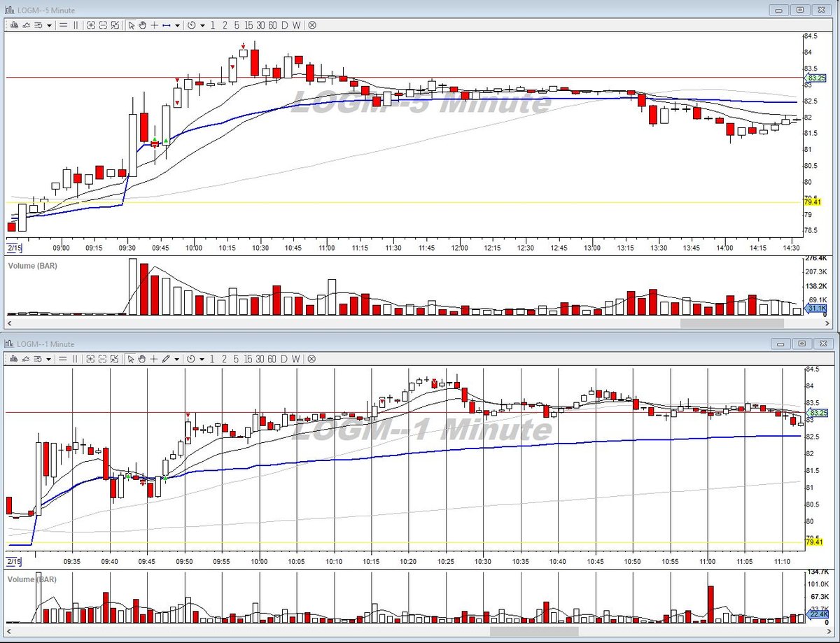This screenshot has width=840, height=643.
Task: Select blue line drawing tool in 5 Minute window
Action: [167, 25]
